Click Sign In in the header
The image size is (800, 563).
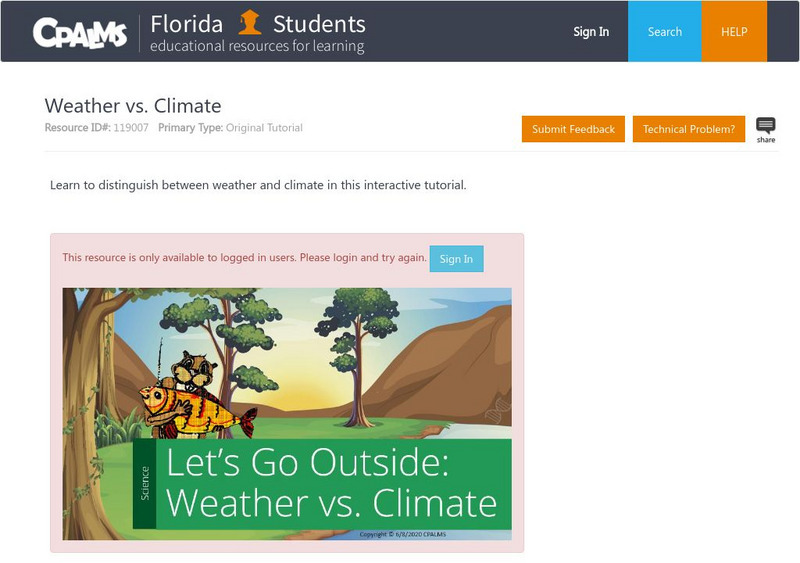tap(591, 32)
